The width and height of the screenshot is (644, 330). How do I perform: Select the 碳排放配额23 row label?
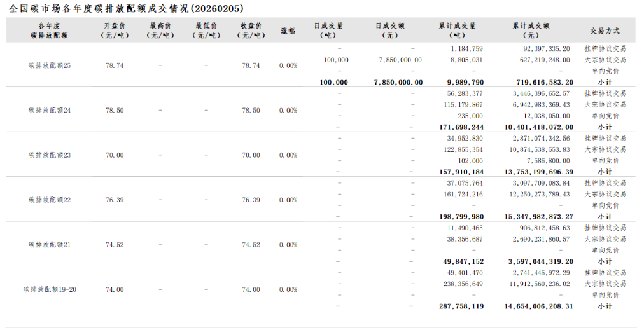tap(50, 155)
